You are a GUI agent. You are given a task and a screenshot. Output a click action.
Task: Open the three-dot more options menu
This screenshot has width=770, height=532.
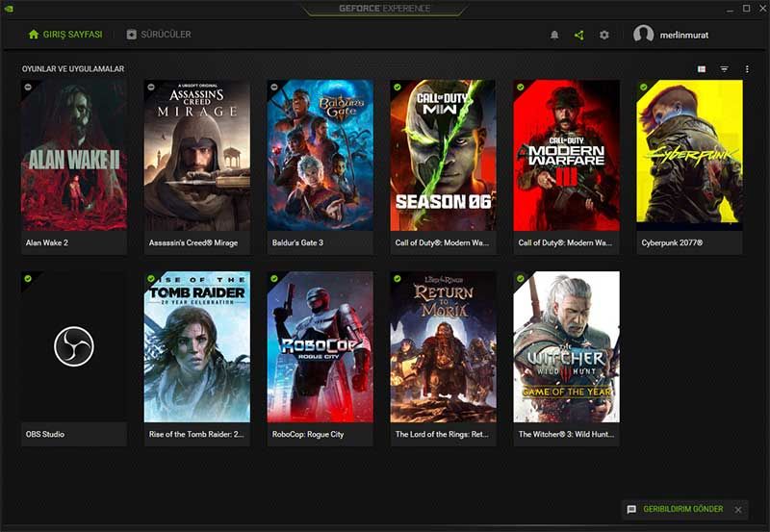(x=747, y=69)
